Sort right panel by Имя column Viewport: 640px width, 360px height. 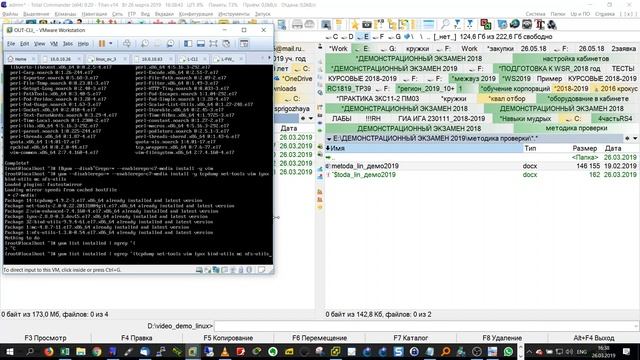pyautogui.click(x=424, y=148)
